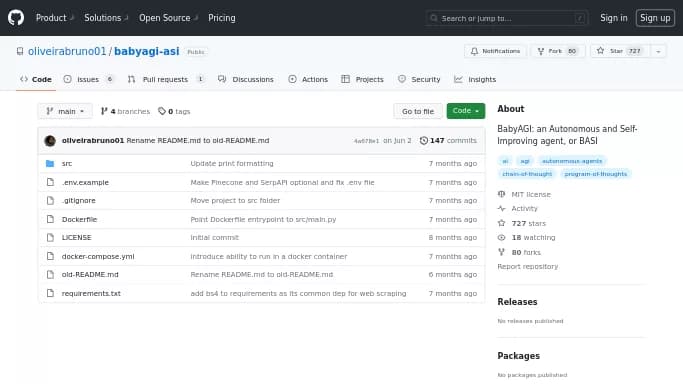Expand the Open Source menu
Image resolution: width=683 pixels, height=384 pixels.
tap(168, 18)
